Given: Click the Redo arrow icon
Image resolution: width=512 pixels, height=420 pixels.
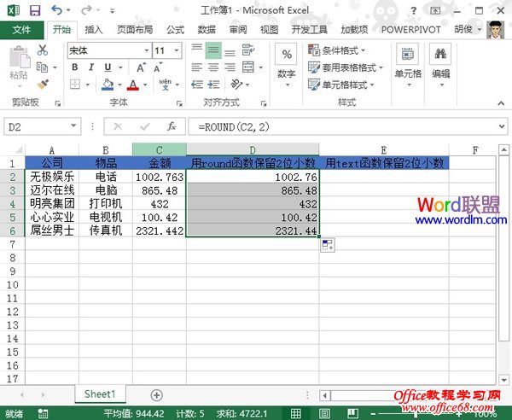Looking at the screenshot, I should click(86, 10).
